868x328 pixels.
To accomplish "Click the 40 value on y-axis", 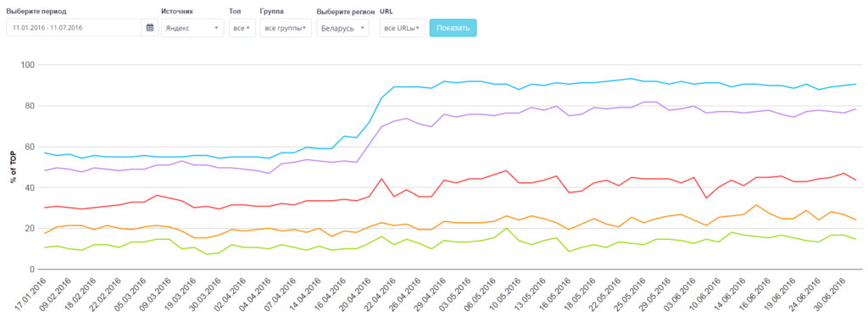I will pyautogui.click(x=31, y=187).
